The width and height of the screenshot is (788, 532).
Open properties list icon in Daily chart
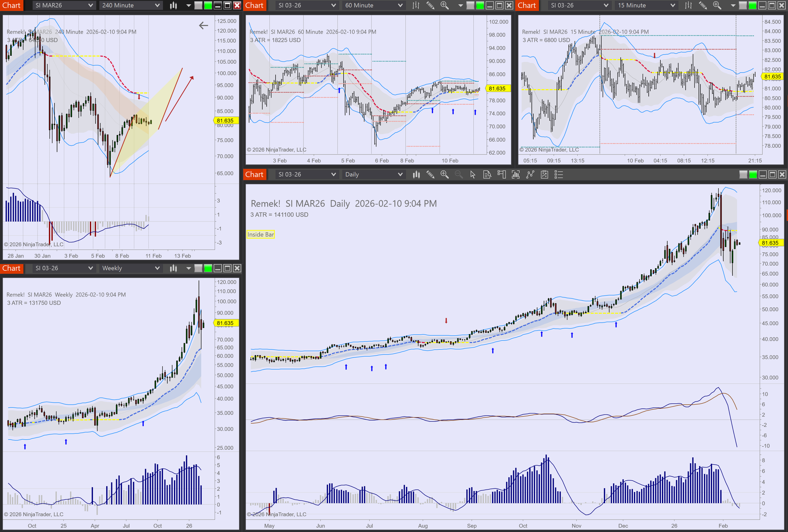559,175
